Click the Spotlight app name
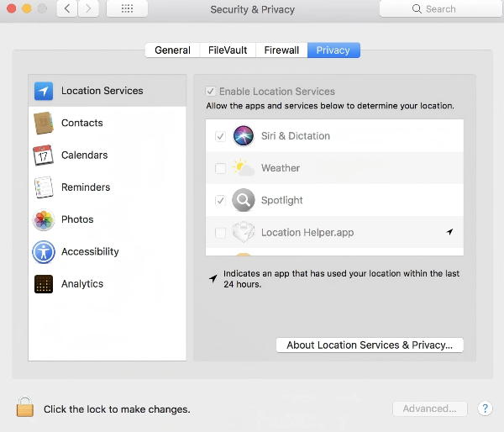The image size is (504, 432). 282,200
